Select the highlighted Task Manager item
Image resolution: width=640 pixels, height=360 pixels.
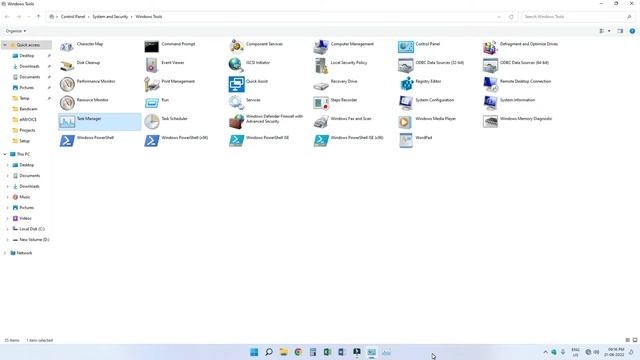100,122
